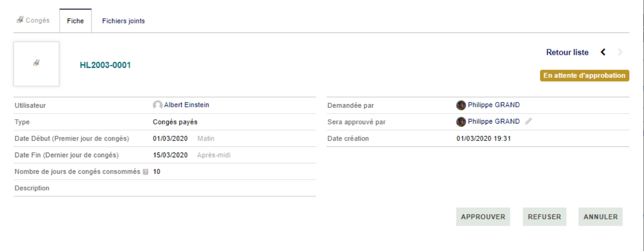Click Date Début (Premier jour de congés) label
This screenshot has width=644, height=251.
[72, 138]
